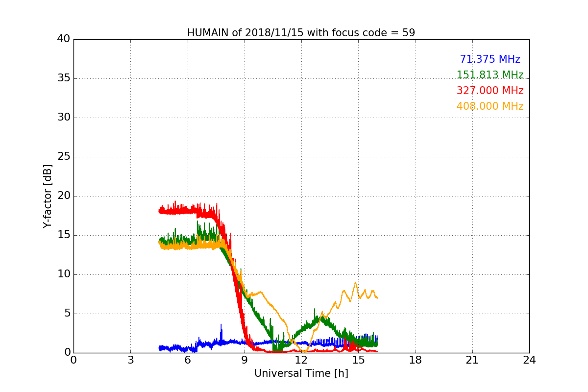Click y-axis tick label 35
Viewport: 588px width, 392px height.
tap(64, 78)
